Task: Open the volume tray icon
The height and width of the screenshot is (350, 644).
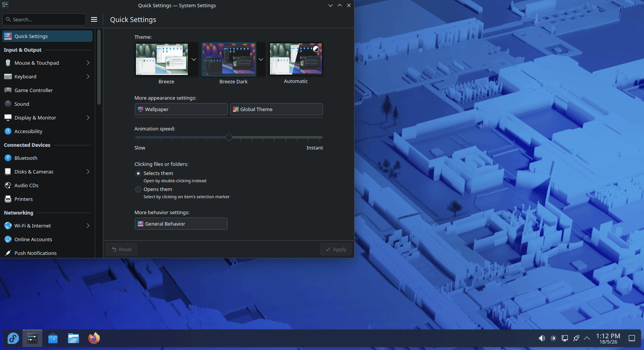Action: point(542,338)
